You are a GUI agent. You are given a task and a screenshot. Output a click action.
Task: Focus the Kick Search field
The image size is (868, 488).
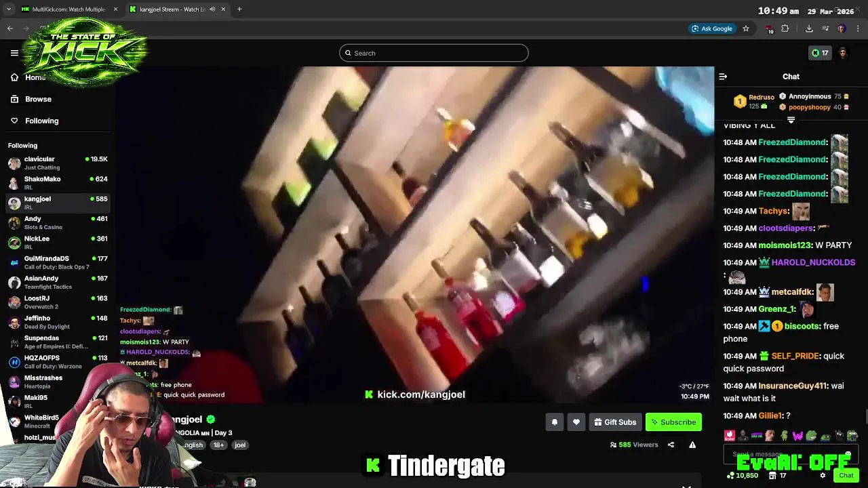point(434,53)
